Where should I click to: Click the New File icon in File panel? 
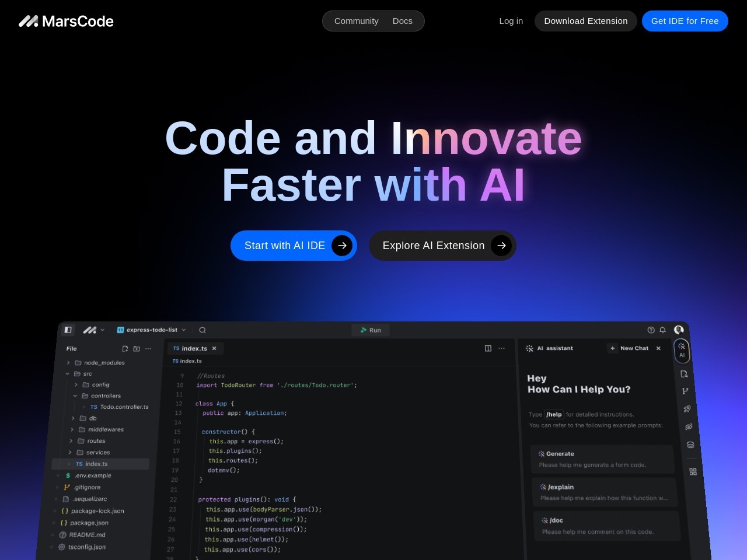(x=125, y=349)
